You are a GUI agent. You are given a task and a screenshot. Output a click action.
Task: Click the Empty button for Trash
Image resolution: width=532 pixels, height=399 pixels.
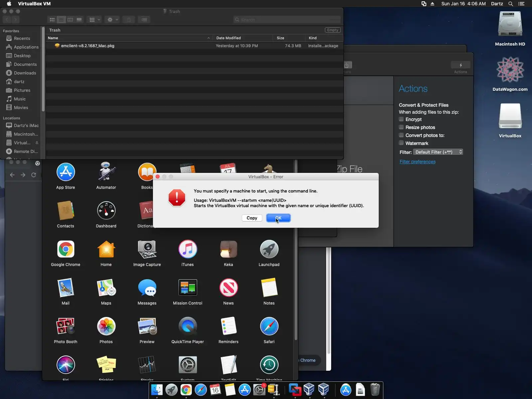332,30
